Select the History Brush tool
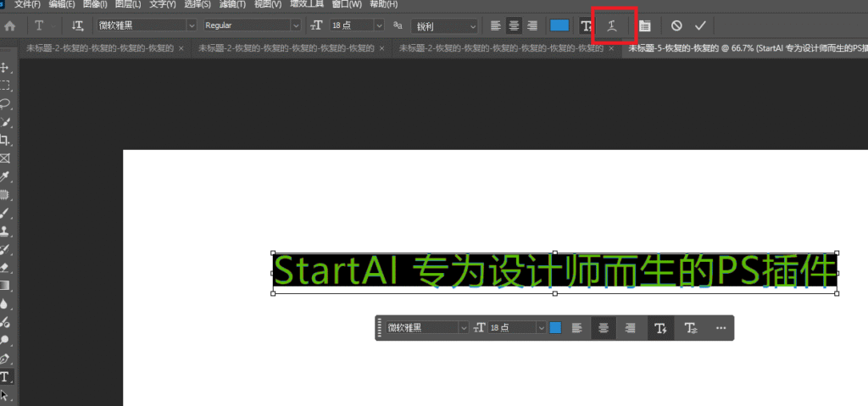Viewport: 868px width, 406px height. coord(6,250)
